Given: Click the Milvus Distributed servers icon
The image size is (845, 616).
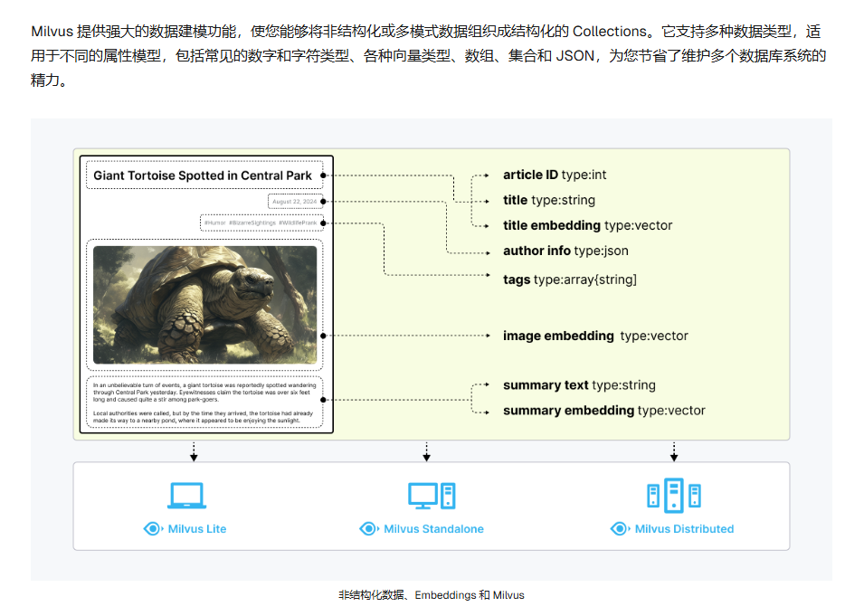Looking at the screenshot, I should pyautogui.click(x=674, y=495).
